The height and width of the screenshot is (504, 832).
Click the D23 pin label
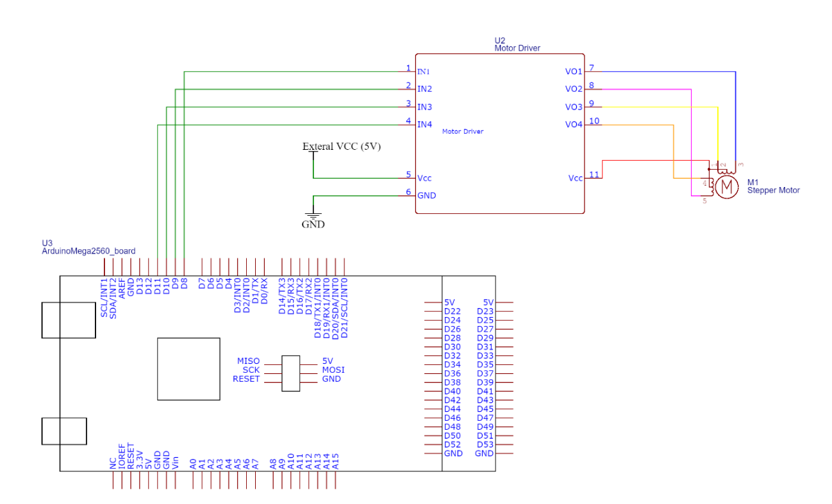tap(485, 311)
